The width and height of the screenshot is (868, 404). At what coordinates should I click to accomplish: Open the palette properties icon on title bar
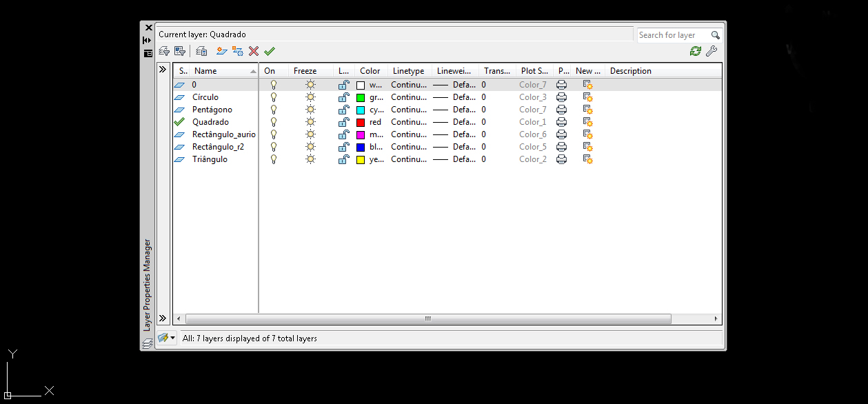click(148, 53)
